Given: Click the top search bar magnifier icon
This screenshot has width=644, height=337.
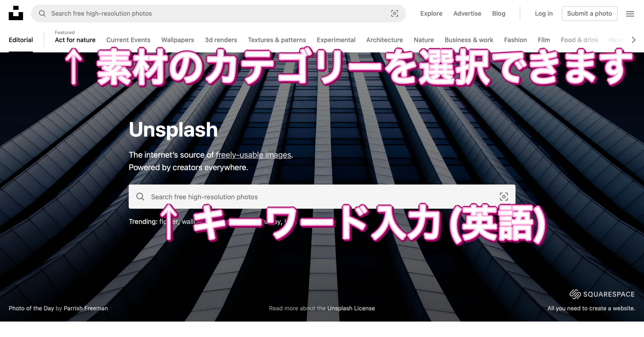Looking at the screenshot, I should coord(42,13).
